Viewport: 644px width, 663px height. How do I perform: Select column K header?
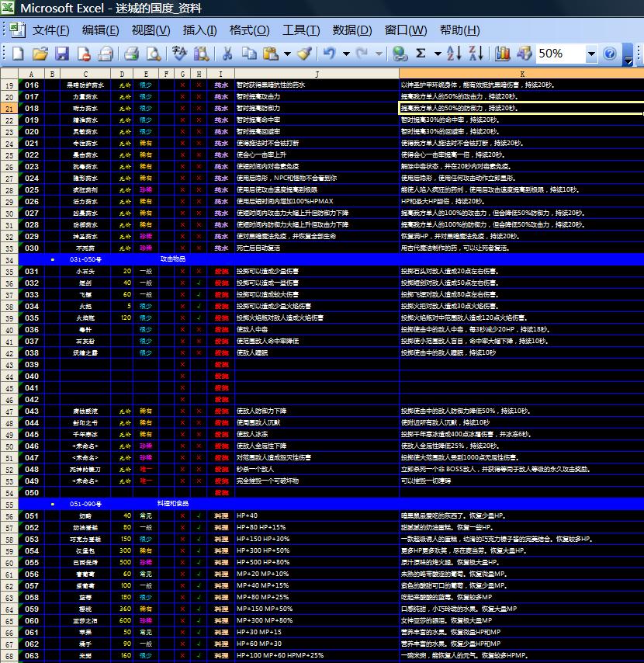tap(521, 74)
